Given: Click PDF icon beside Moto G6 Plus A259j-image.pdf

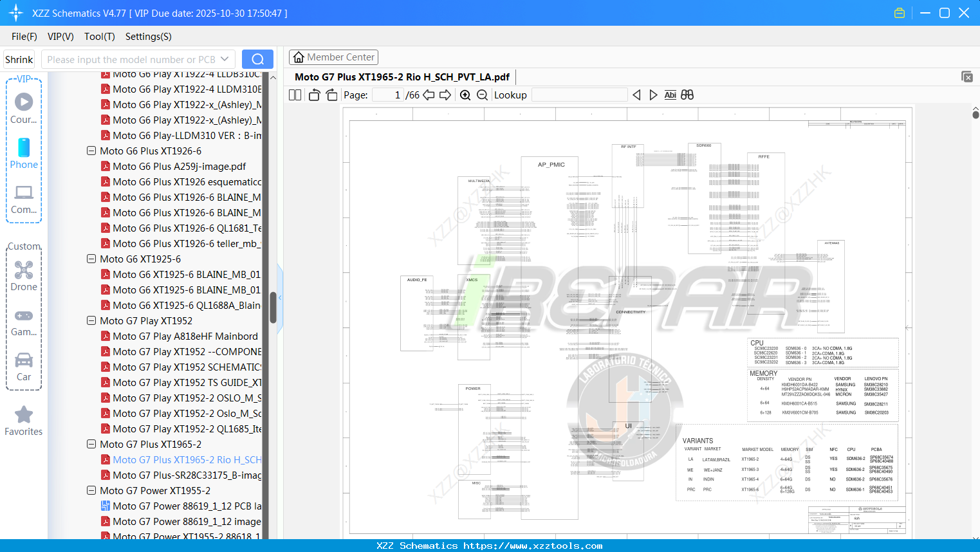Looking at the screenshot, I should click(106, 166).
